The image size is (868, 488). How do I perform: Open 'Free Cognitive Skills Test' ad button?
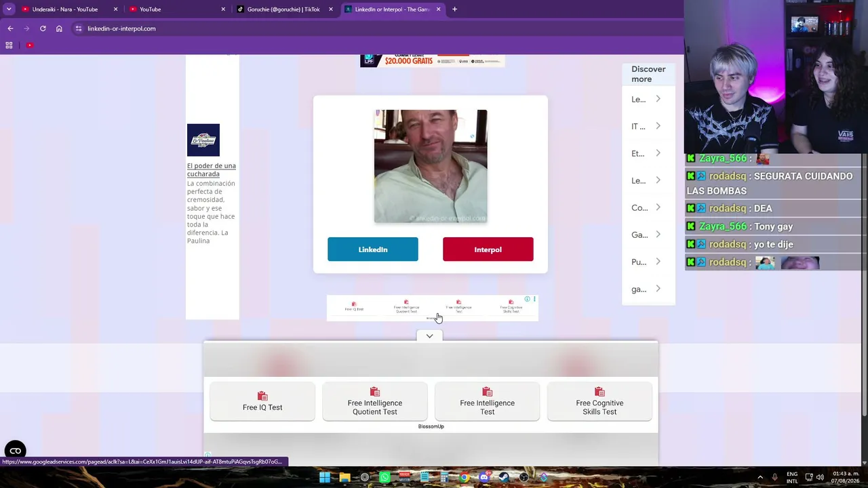599,402
